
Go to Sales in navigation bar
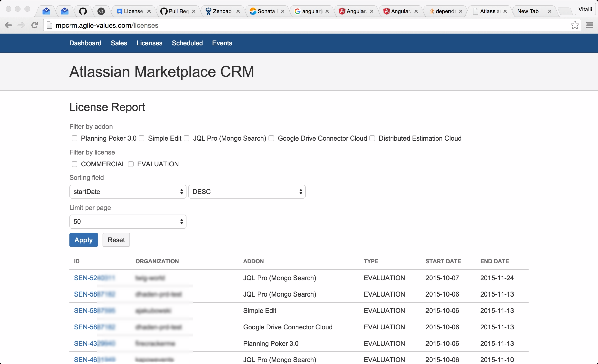(x=119, y=43)
